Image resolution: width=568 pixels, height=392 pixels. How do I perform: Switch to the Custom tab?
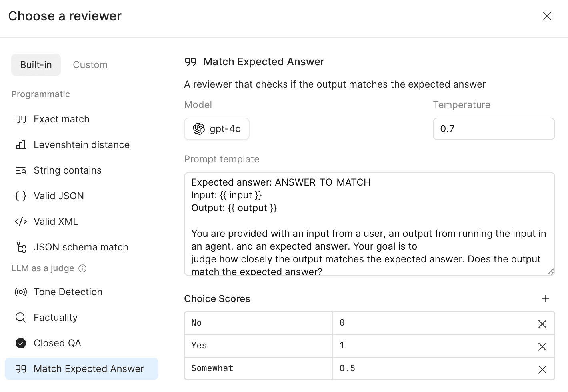coord(90,64)
